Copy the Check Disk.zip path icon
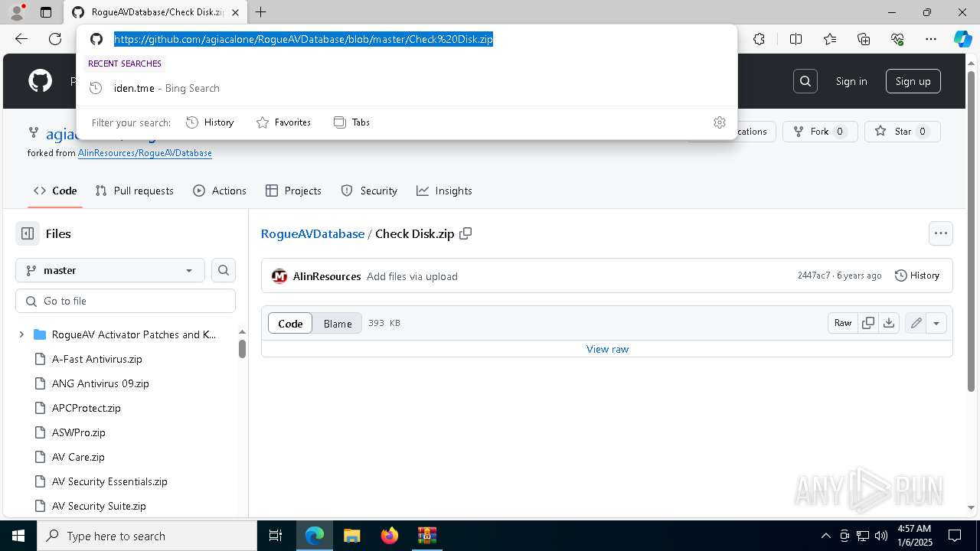 465,233
